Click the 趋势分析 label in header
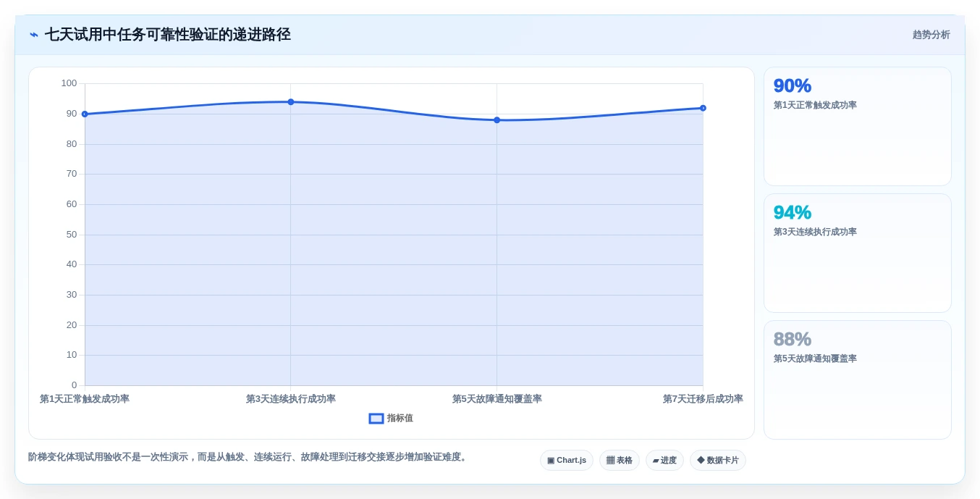Image resolution: width=980 pixels, height=499 pixels. [931, 35]
